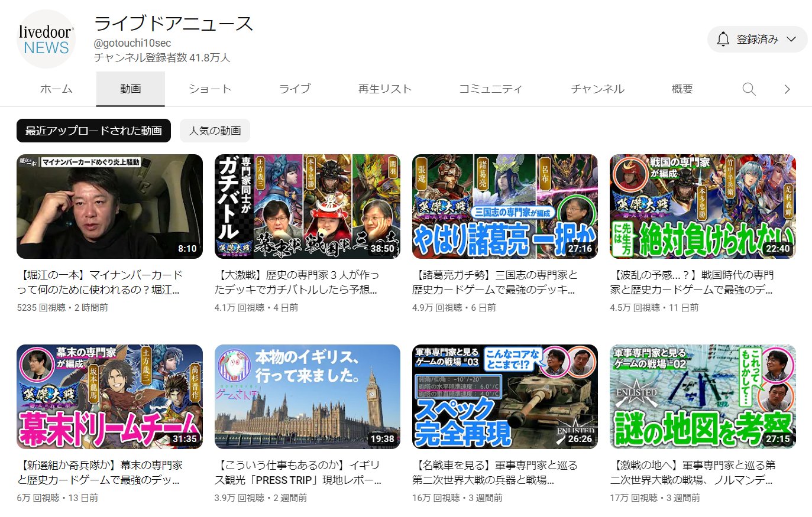Click the 【激戦の地へ】 video title
The image size is (812, 517).
click(x=693, y=473)
